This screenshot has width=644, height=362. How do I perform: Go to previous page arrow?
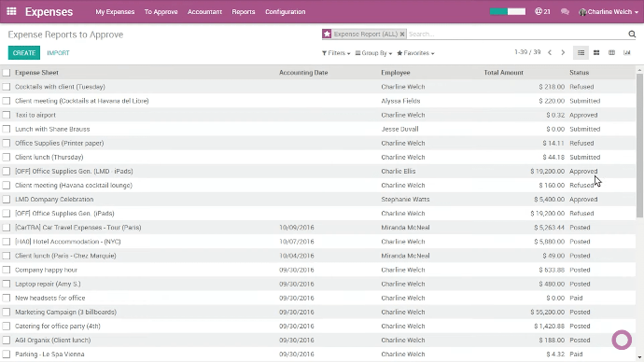550,52
